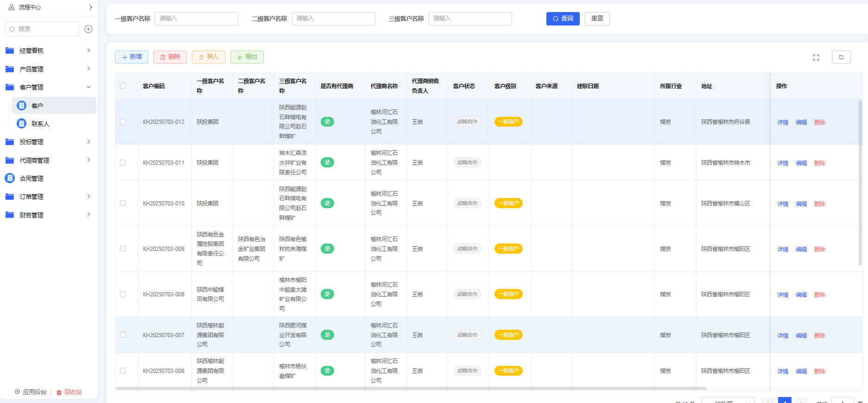
Task: Click the circled plus icon beside sidebar search
Action: [89, 29]
